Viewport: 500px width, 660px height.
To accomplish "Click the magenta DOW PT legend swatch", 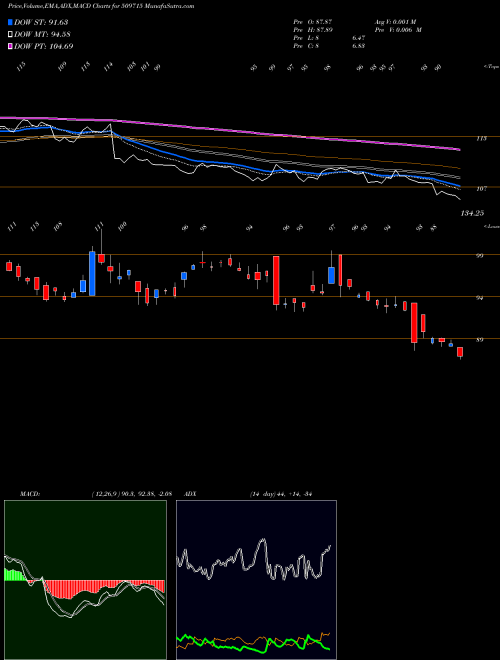I will (x=11, y=46).
